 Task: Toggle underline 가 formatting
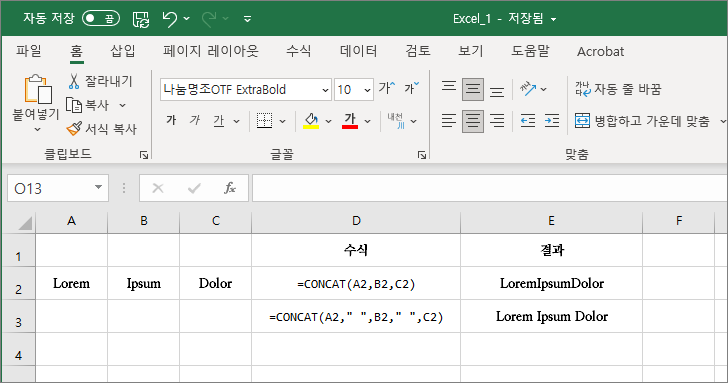pyautogui.click(x=218, y=121)
